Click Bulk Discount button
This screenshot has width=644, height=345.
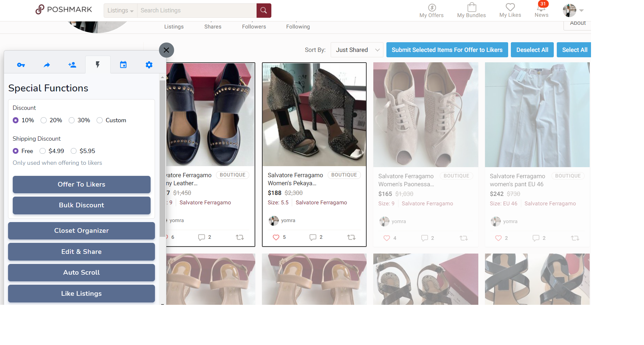(x=82, y=205)
